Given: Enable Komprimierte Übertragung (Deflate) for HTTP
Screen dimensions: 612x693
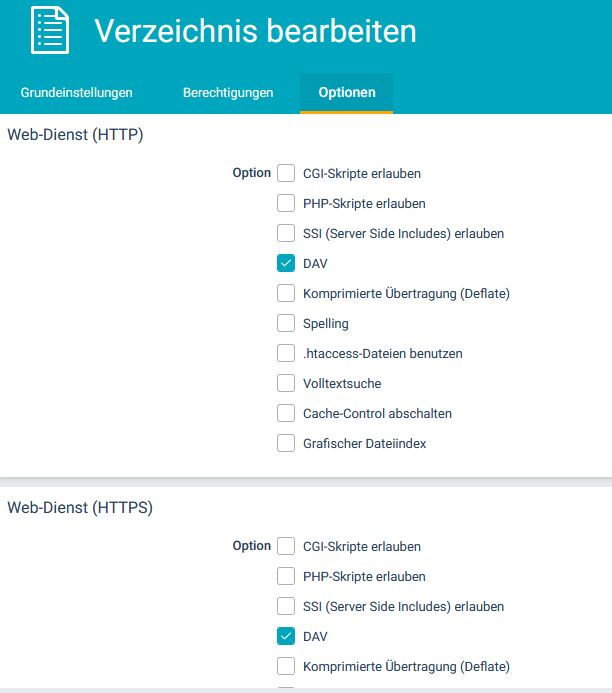Looking at the screenshot, I should pyautogui.click(x=286, y=293).
